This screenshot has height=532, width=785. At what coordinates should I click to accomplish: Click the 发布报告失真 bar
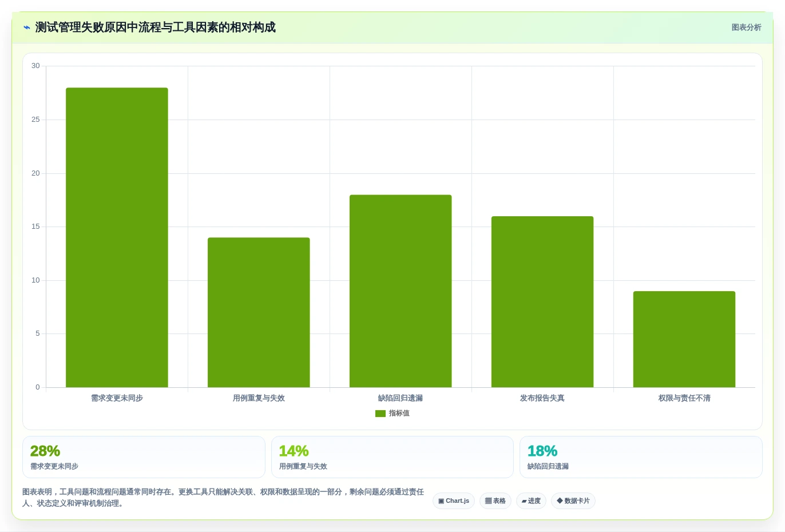tap(542, 301)
